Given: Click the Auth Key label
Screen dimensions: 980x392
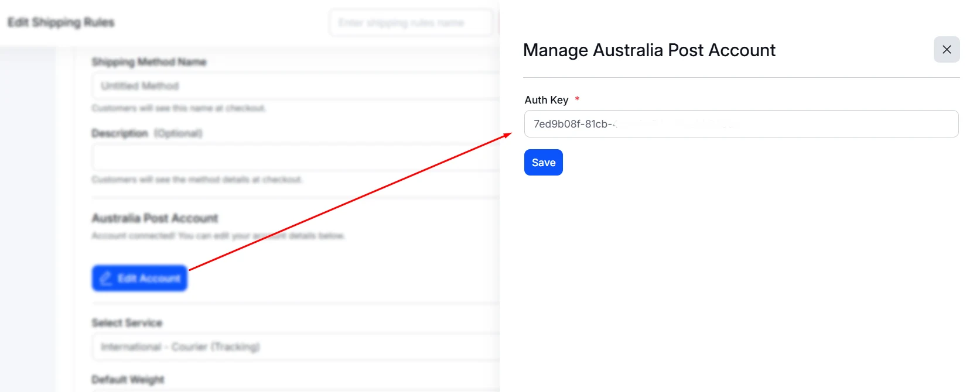Looking at the screenshot, I should pos(547,100).
